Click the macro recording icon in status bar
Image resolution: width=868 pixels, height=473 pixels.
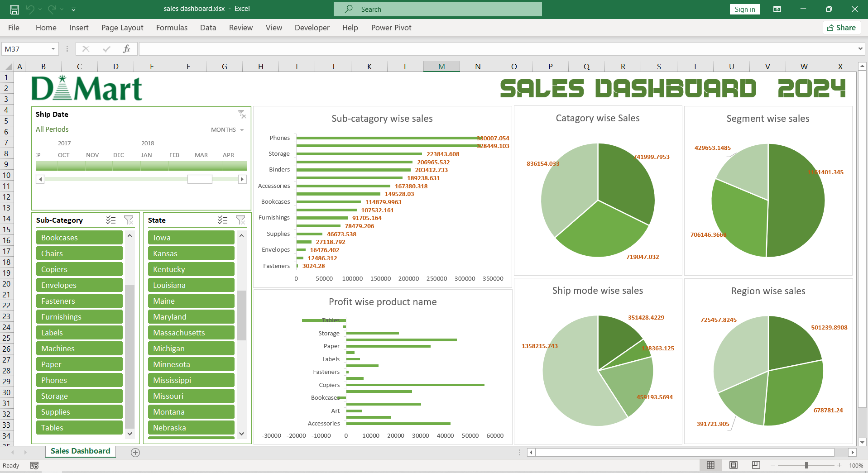(x=34, y=465)
